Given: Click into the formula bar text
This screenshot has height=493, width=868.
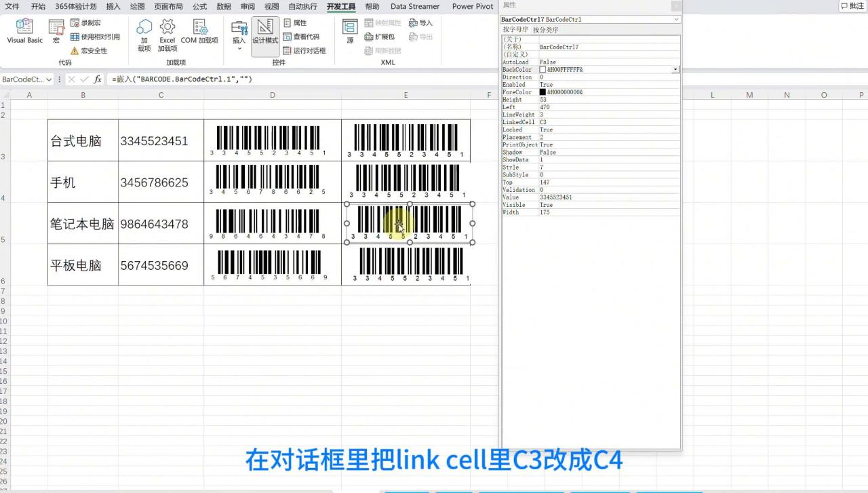Looking at the screenshot, I should tap(182, 79).
